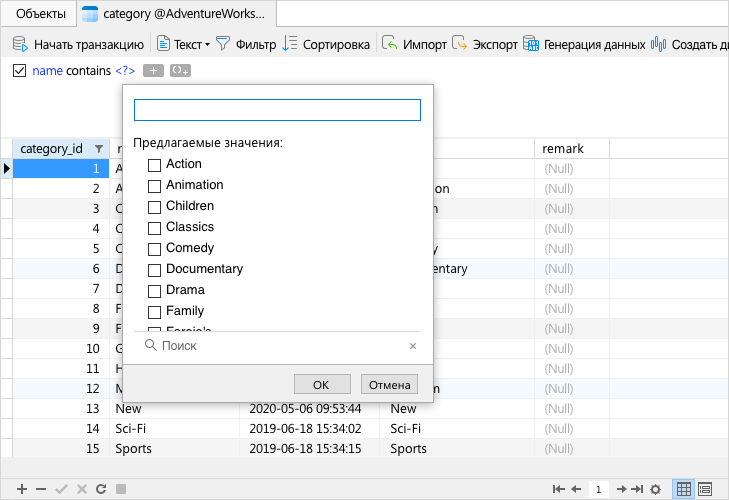Viewport: 729px width, 500px height.
Task: Add a new record with plus icon
Action: (22, 489)
